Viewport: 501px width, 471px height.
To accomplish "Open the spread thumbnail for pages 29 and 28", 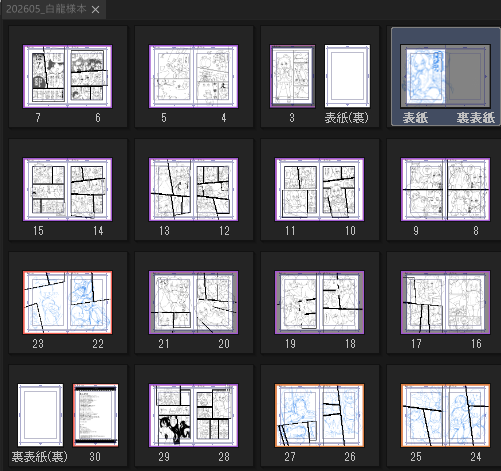I will tap(193, 415).
